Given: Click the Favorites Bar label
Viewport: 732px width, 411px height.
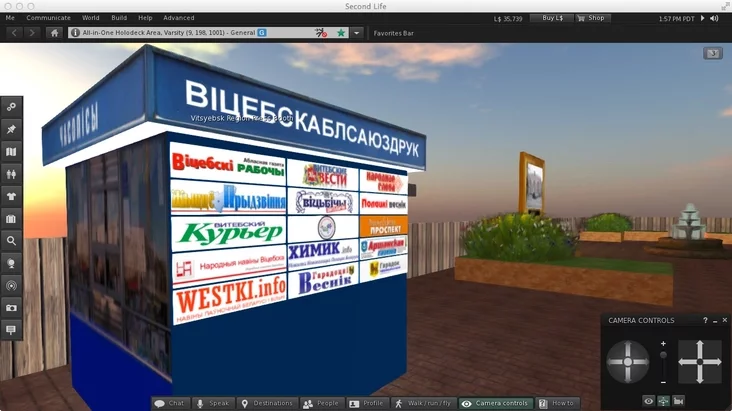Looking at the screenshot, I should (394, 33).
